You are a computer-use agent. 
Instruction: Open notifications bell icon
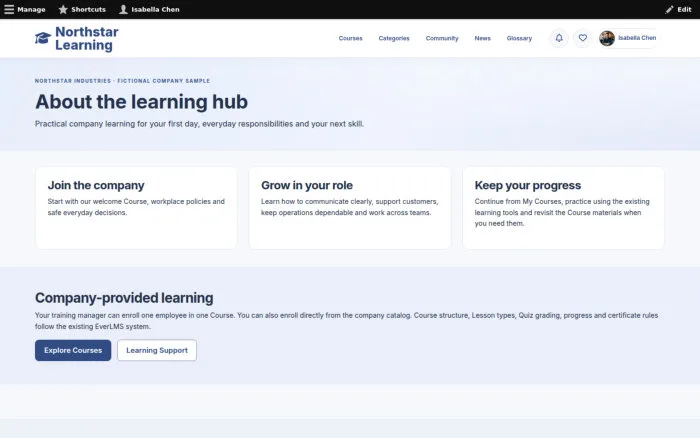pyautogui.click(x=559, y=38)
